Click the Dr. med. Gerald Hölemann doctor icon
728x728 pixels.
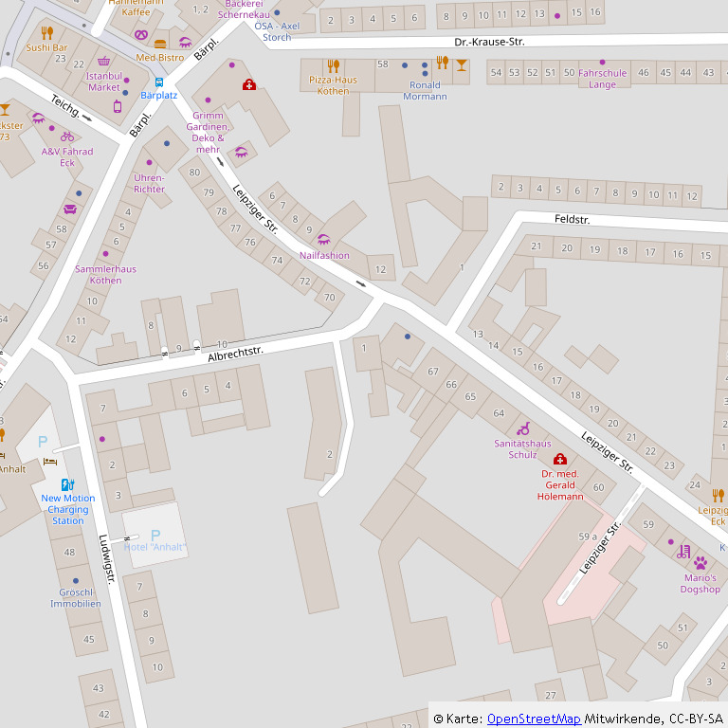[x=560, y=459]
